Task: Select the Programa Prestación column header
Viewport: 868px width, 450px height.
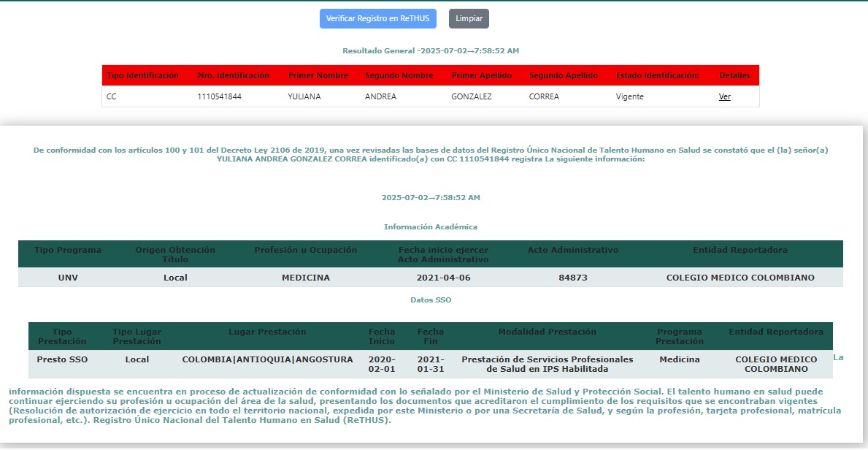Action: coord(679,336)
